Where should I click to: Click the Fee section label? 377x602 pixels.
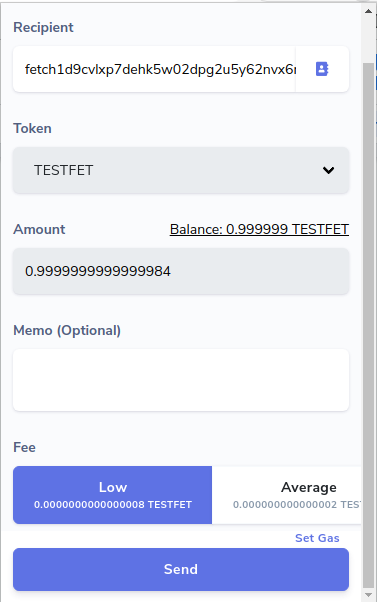coord(25,447)
